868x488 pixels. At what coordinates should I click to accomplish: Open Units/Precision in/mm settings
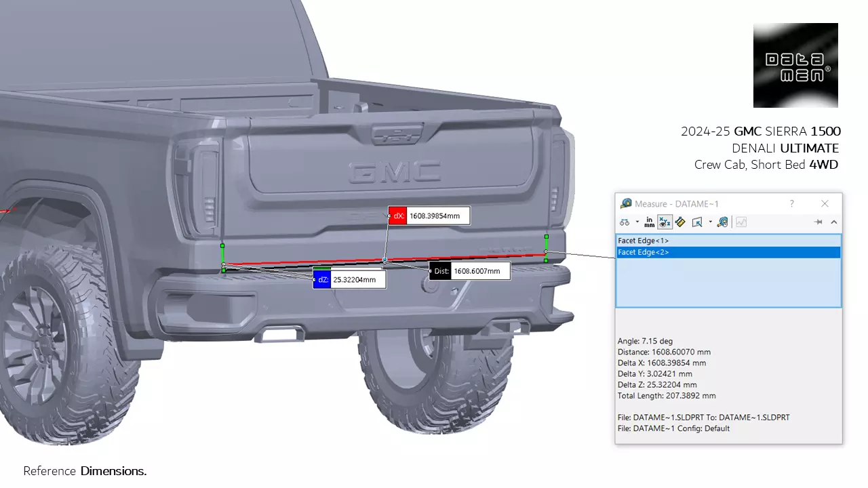pos(650,222)
